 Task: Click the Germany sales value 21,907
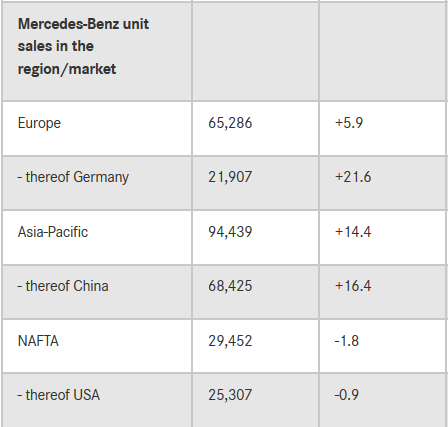(x=230, y=177)
